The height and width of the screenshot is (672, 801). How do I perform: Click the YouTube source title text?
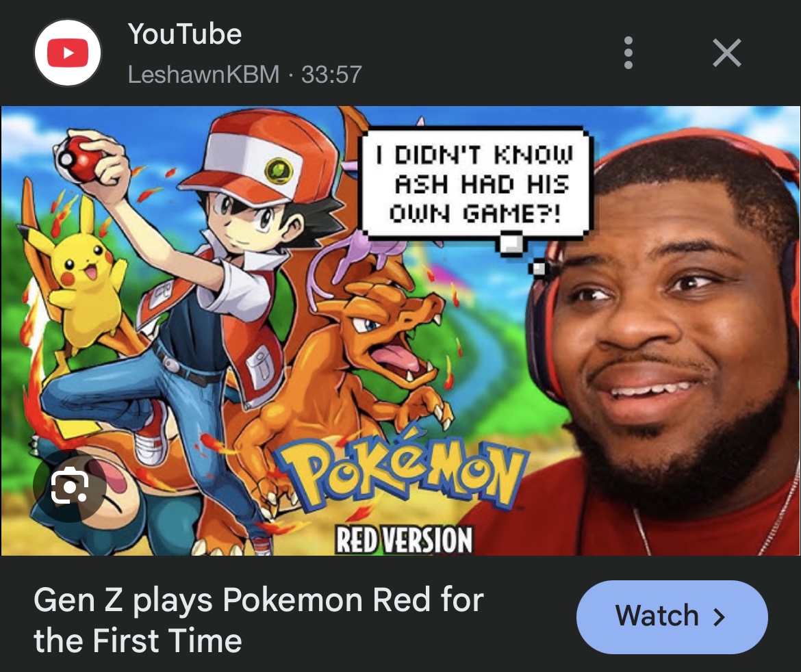click(x=184, y=34)
